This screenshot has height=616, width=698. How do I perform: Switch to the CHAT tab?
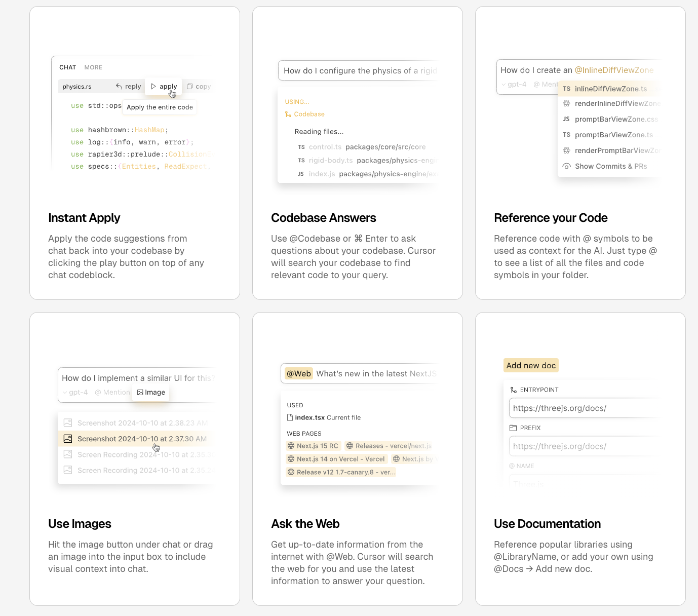tap(67, 67)
